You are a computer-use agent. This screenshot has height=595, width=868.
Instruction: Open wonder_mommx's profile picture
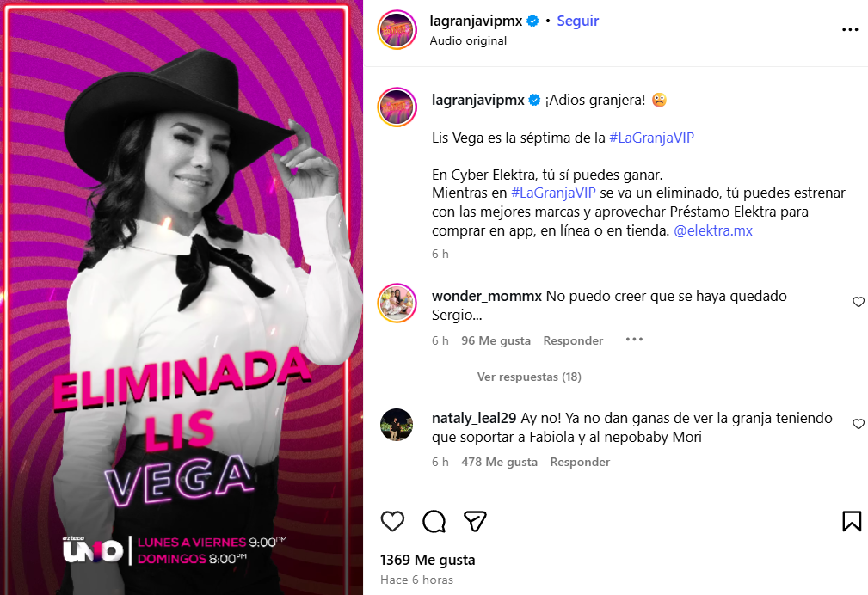(x=397, y=304)
